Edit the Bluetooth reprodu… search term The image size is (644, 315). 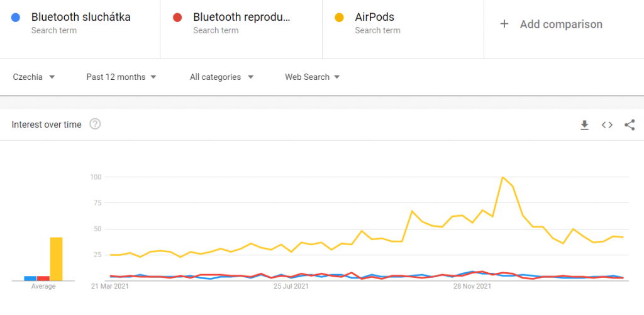click(242, 18)
